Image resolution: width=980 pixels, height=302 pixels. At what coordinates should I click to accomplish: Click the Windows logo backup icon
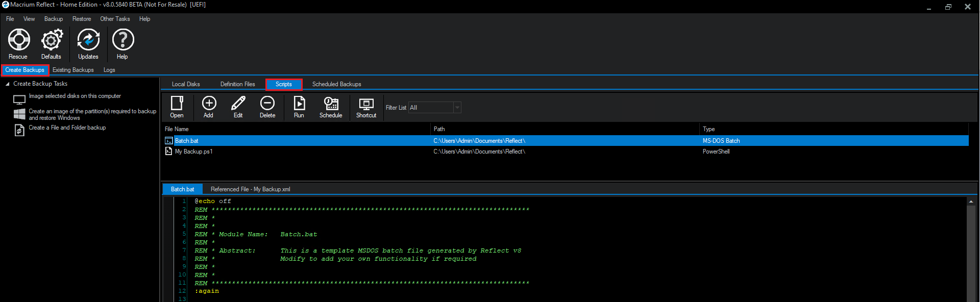click(19, 114)
